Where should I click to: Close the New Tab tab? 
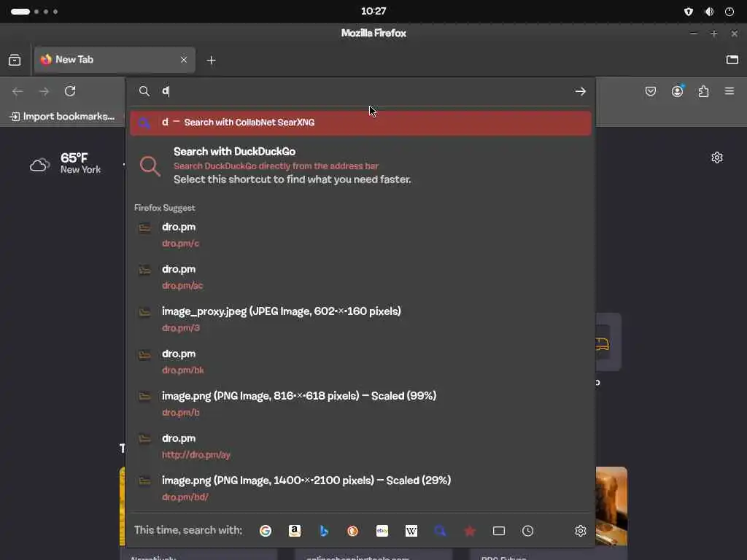pyautogui.click(x=184, y=60)
